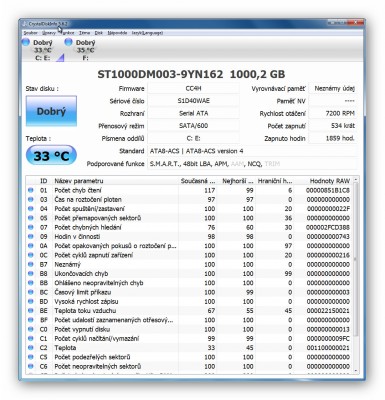Select the F: disk health icon
This screenshot has width=385, height=400.
[x=68, y=42]
